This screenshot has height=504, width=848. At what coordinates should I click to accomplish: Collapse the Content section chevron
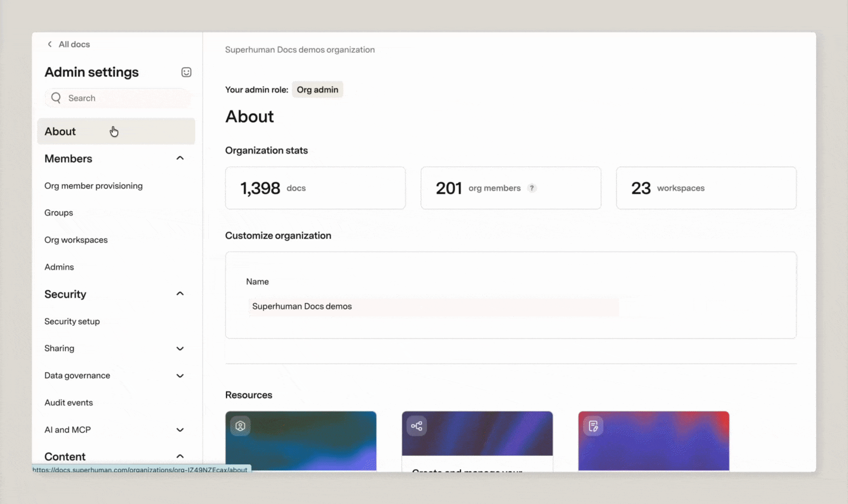[x=180, y=456]
